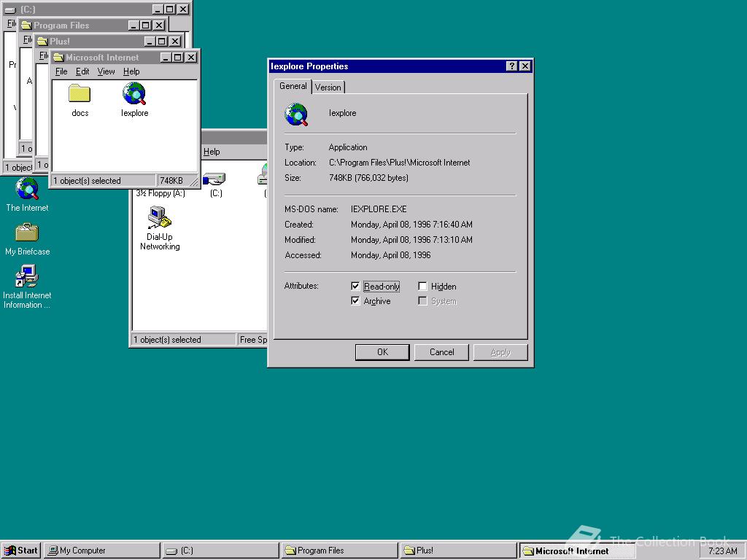Switch to My Computer taskbar button
Viewport: 747px width, 560px height.
[x=102, y=551]
